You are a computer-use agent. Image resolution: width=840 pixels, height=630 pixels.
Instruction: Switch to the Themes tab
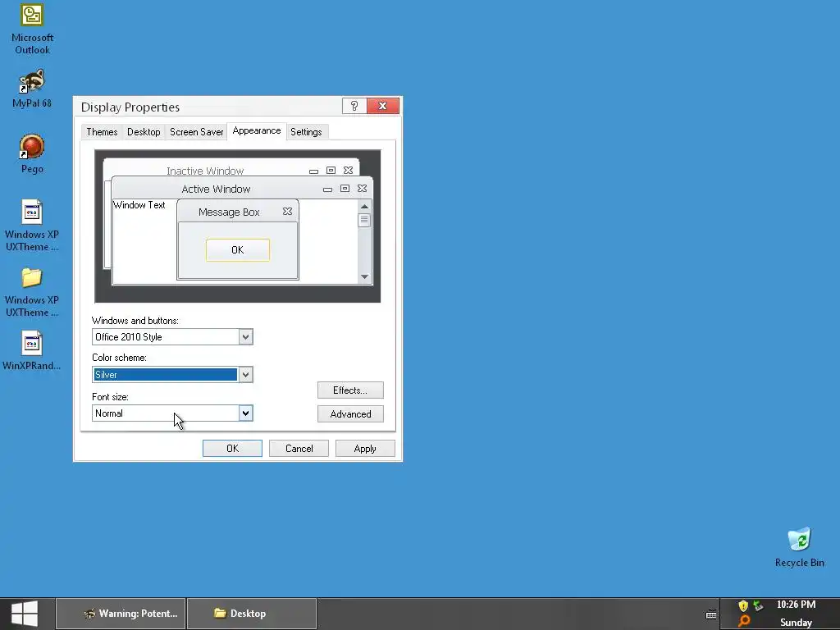click(x=102, y=132)
